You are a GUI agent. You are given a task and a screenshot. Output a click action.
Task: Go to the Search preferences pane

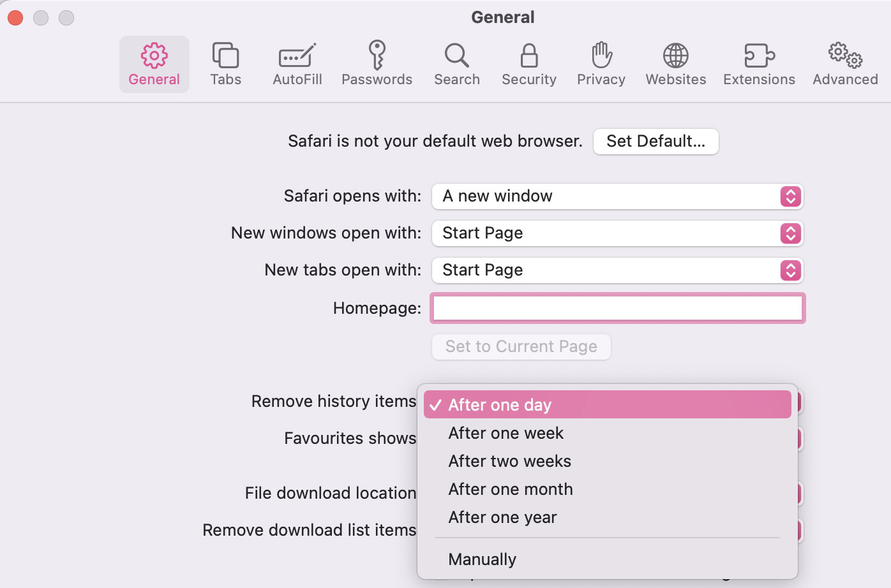457,64
